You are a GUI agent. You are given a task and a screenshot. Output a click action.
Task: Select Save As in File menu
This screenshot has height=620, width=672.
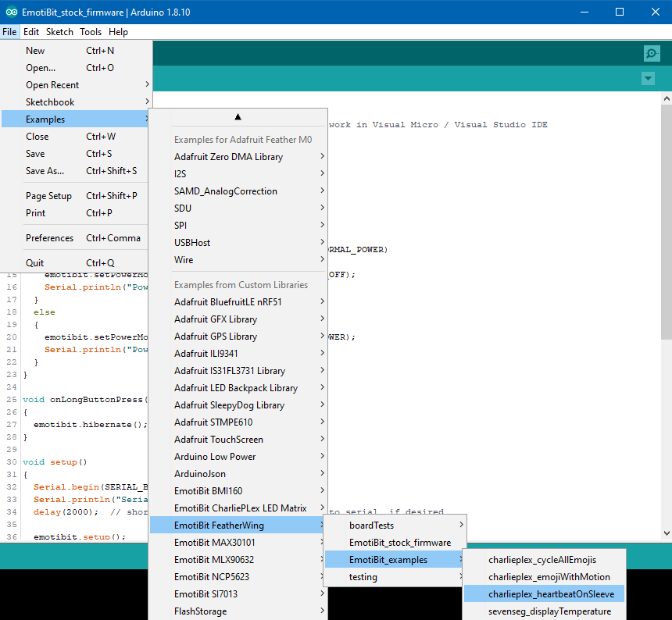(x=45, y=171)
